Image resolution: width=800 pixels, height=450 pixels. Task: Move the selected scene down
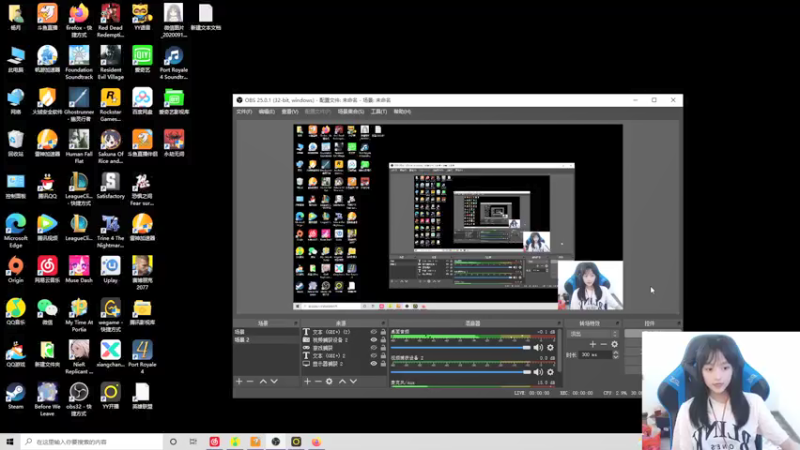274,381
